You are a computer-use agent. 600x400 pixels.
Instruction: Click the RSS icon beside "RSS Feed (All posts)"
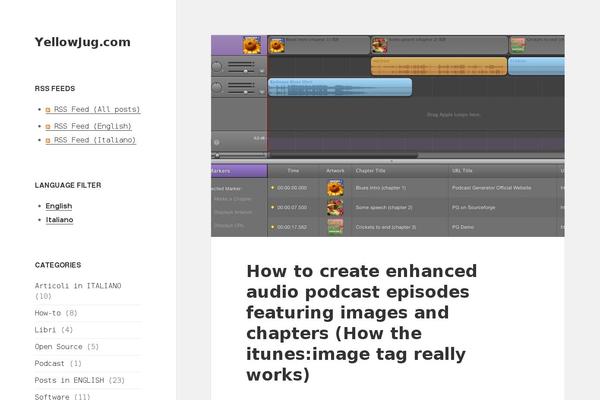tap(48, 110)
